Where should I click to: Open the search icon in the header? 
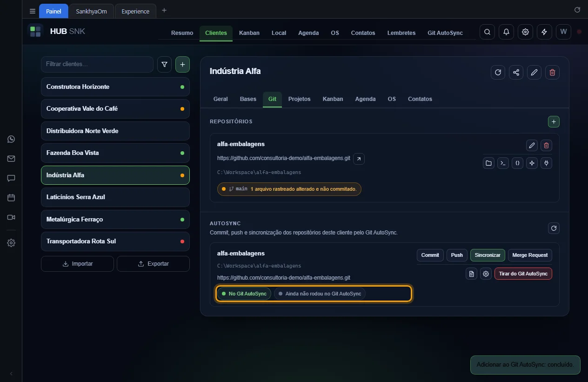pos(487,32)
